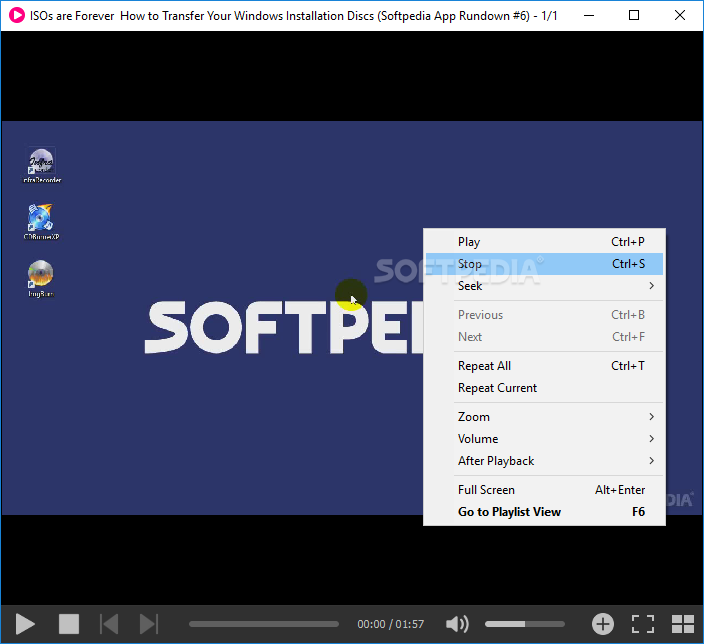Click the video seek progress bar
Image resolution: width=704 pixels, height=644 pixels.
[x=264, y=624]
